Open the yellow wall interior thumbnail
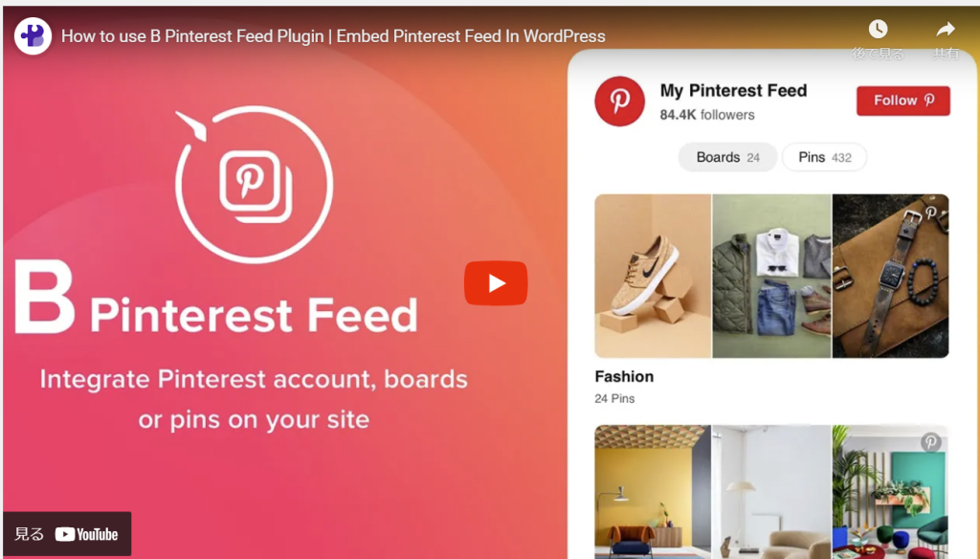Image resolution: width=980 pixels, height=559 pixels. tap(653, 492)
